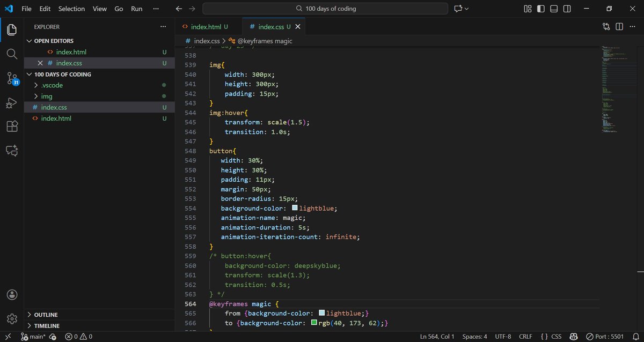This screenshot has height=342, width=644.
Task: Click the Publish to cloud icon in status bar
Action: (x=53, y=337)
